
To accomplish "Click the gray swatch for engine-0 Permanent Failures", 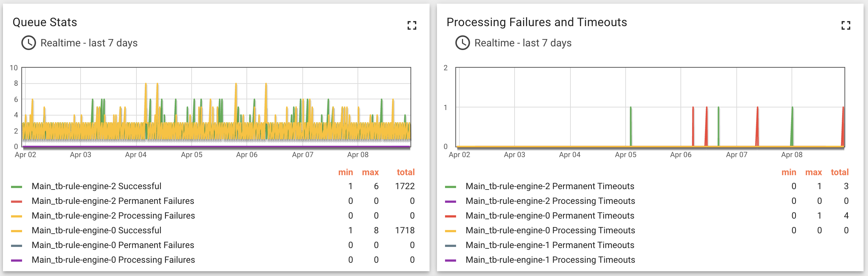I will click(17, 246).
